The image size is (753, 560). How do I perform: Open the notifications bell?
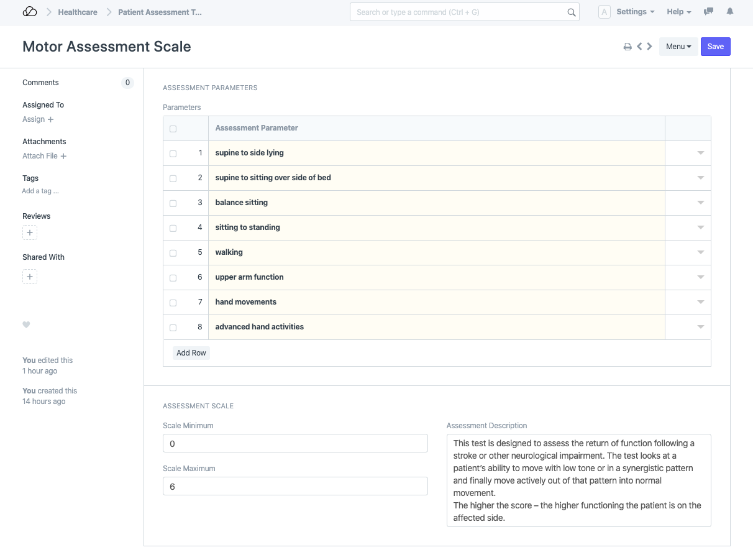click(x=730, y=12)
